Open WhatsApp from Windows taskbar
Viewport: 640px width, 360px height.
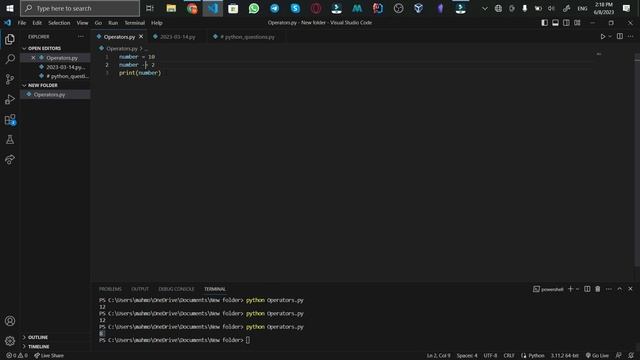pyautogui.click(x=254, y=8)
